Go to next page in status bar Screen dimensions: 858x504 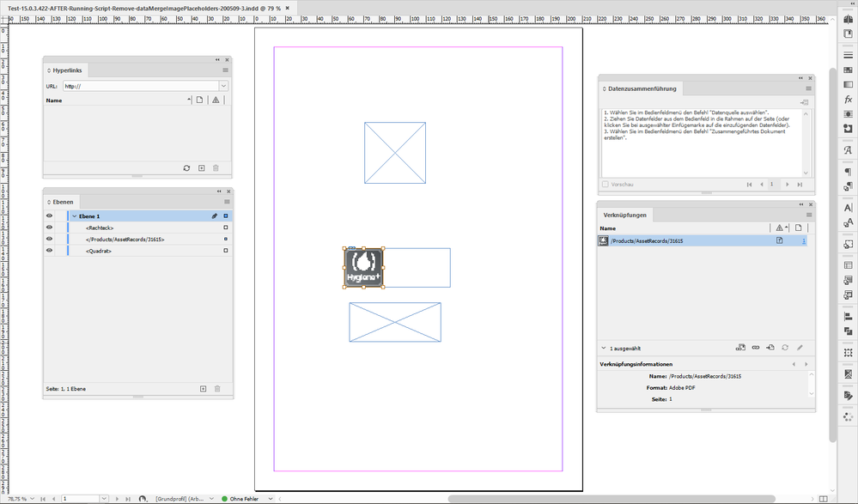(x=117, y=499)
